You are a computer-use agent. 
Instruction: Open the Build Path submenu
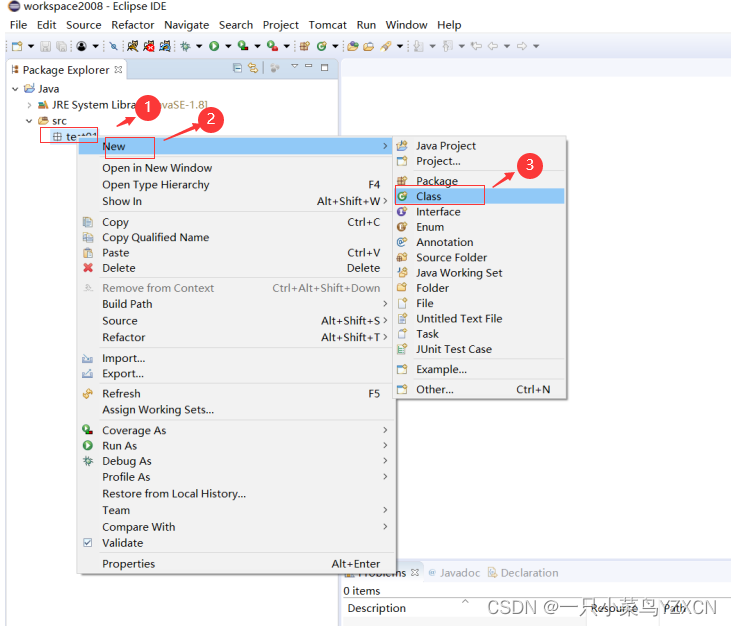click(x=236, y=304)
